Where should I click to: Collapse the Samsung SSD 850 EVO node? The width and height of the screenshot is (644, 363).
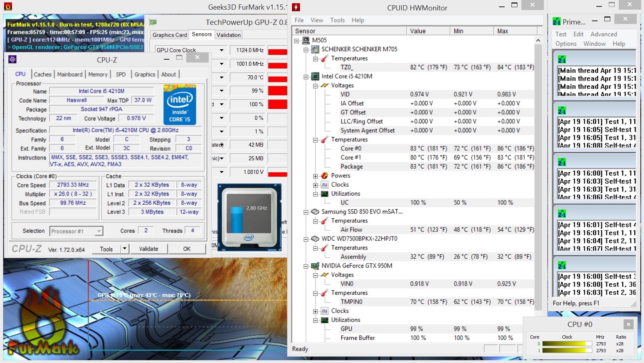pos(306,212)
